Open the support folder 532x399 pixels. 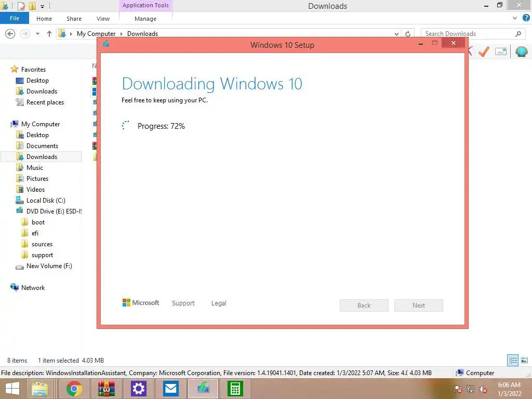point(42,255)
